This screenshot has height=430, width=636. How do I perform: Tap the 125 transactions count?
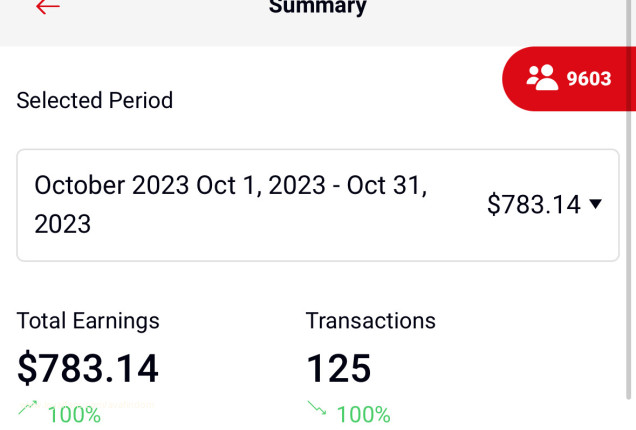pos(338,368)
